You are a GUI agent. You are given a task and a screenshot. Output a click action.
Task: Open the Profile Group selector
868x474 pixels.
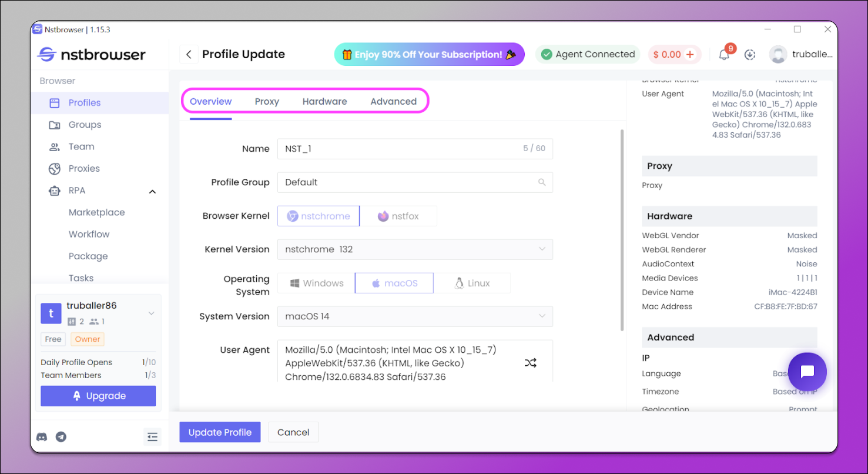415,182
